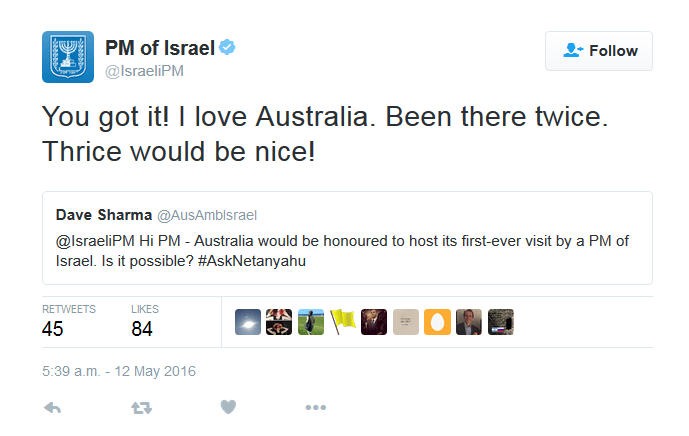This screenshot has height=436, width=689.
Task: Click the @IsraeliPM handle
Action: 144,71
